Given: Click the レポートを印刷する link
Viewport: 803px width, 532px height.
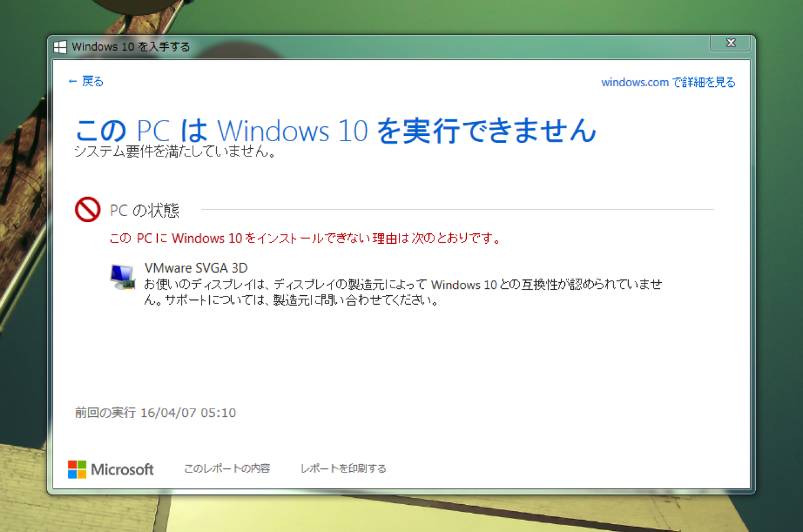Looking at the screenshot, I should pyautogui.click(x=343, y=468).
